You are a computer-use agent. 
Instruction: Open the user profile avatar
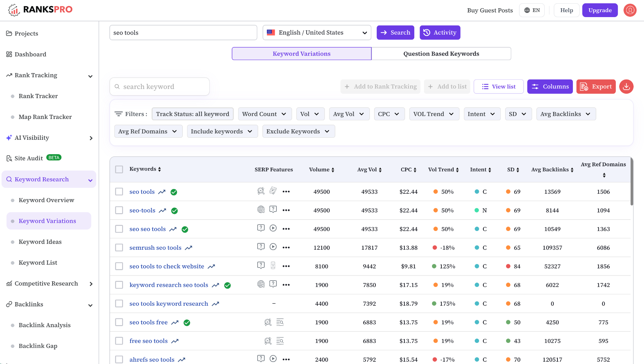tap(630, 10)
